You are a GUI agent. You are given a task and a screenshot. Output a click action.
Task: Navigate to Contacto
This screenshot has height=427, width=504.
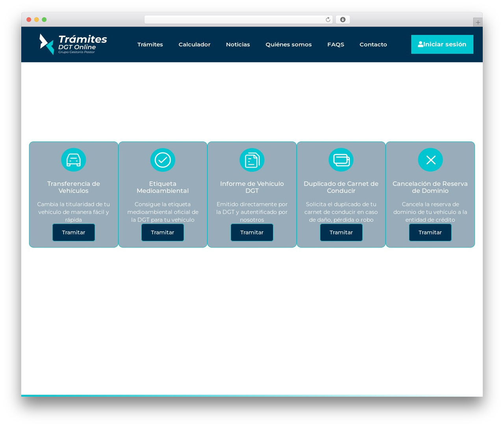(373, 45)
